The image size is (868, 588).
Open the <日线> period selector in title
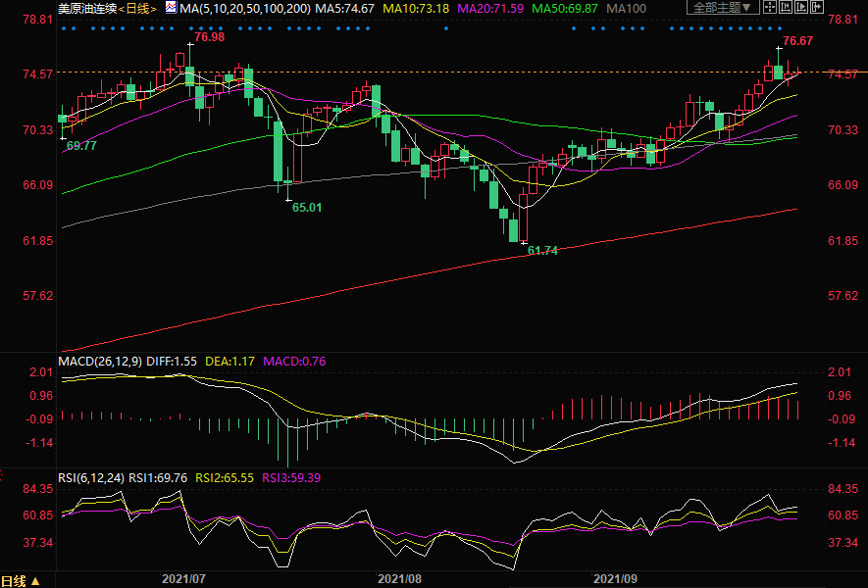click(137, 8)
